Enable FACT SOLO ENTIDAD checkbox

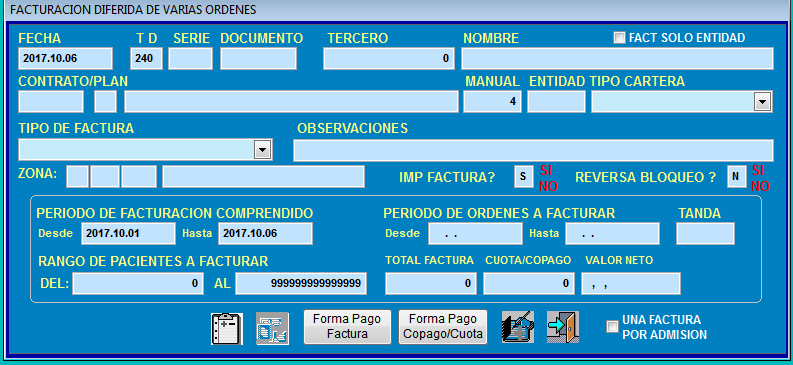click(619, 38)
